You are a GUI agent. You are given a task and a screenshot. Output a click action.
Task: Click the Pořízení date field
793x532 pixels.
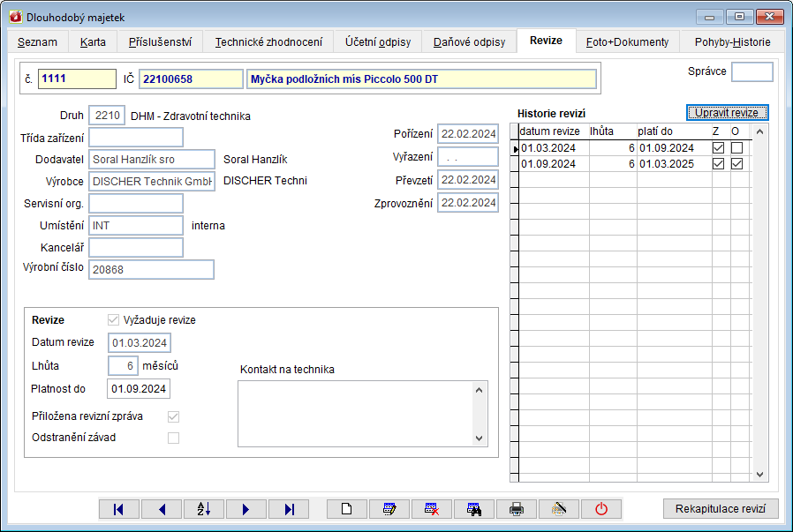(x=468, y=134)
